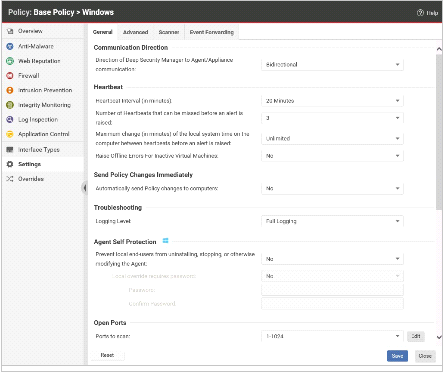Open the Firewall sidebar icon
The width and height of the screenshot is (447, 372).
(10, 76)
